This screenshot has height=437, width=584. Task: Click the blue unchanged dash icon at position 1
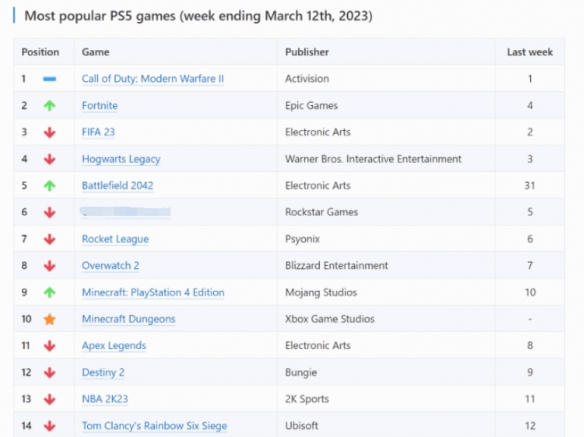[50, 79]
